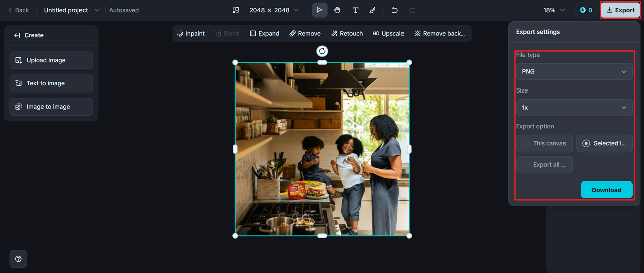The width and height of the screenshot is (644, 273).
Task: Click the bottom-right corner handle of the image
Action: tap(409, 236)
